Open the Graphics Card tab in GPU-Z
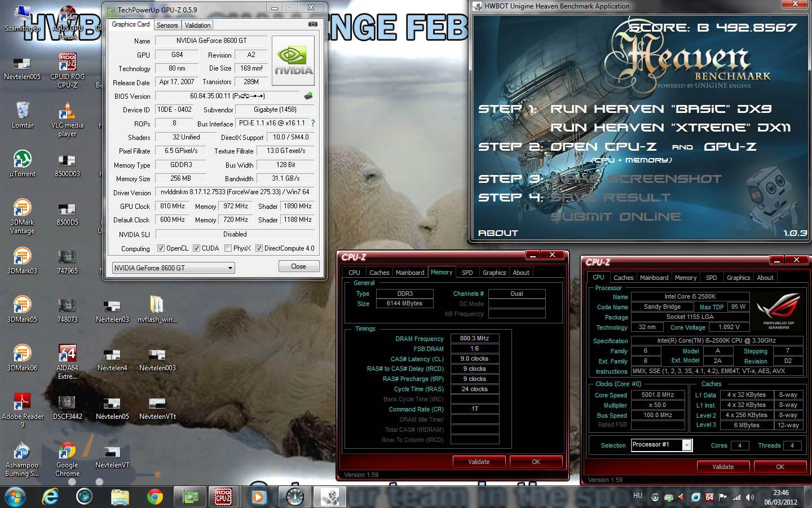Screen dimensions: 812x508 [x=131, y=24]
